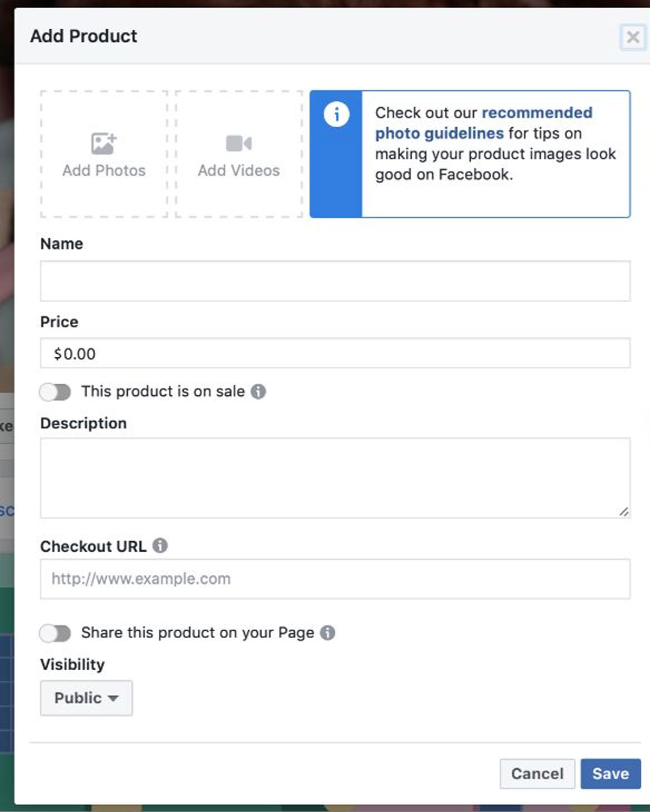Click info icon beside product on sale

coord(258,391)
